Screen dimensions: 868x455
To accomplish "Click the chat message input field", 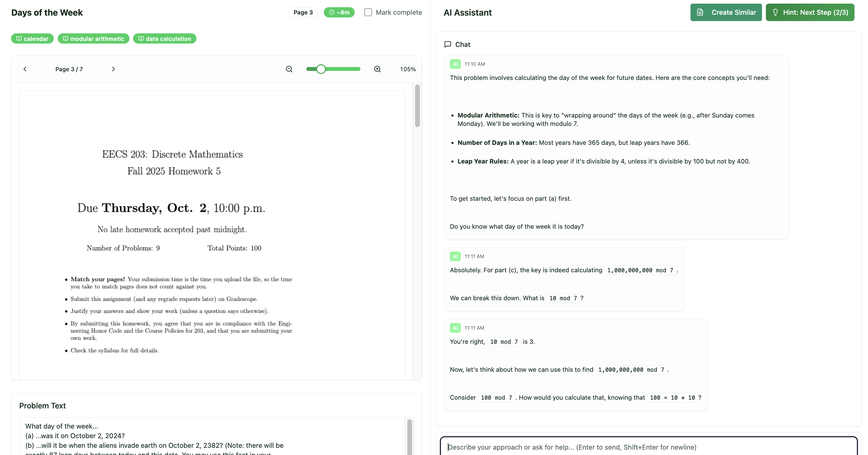I will pyautogui.click(x=648, y=447).
